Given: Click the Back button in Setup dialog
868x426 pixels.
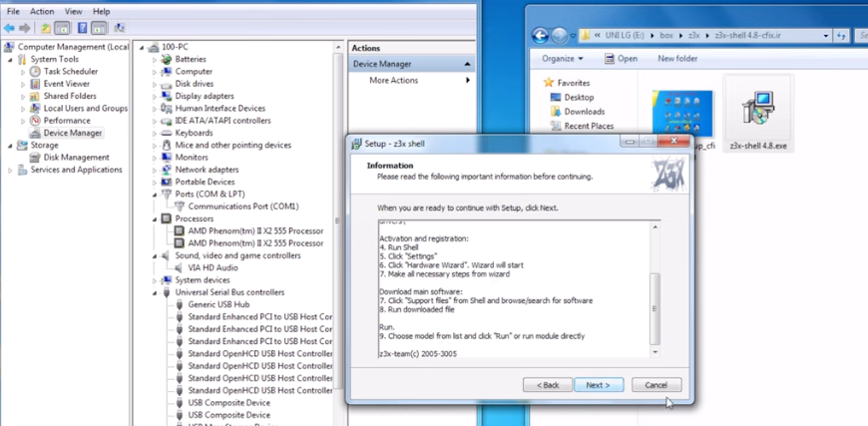Looking at the screenshot, I should 548,385.
